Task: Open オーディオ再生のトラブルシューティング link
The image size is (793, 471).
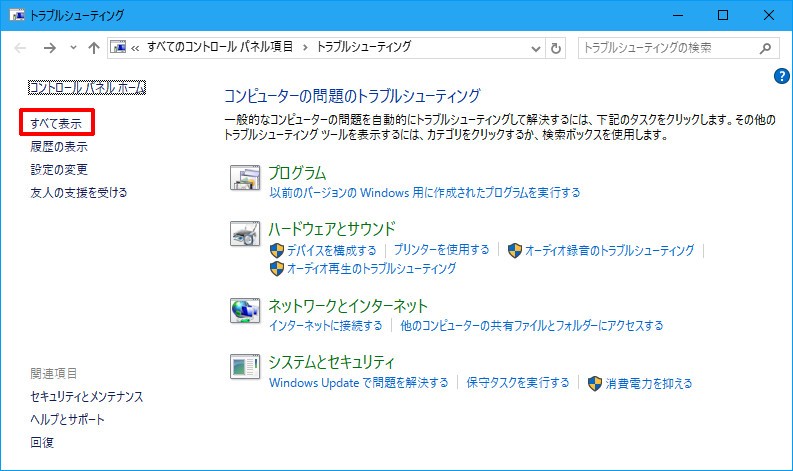Action: pyautogui.click(x=372, y=268)
